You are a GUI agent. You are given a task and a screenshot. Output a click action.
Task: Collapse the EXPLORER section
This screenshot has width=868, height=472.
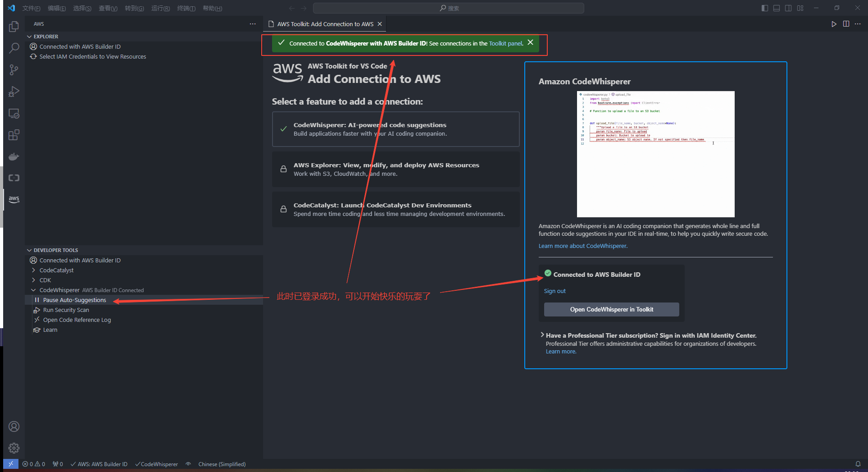[x=30, y=37]
